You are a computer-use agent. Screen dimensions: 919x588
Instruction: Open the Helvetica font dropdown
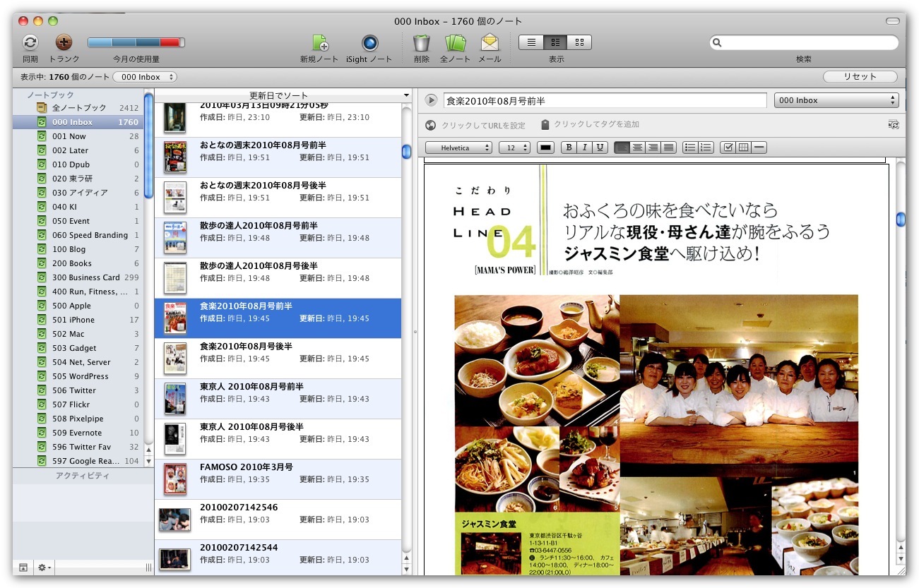tap(458, 148)
